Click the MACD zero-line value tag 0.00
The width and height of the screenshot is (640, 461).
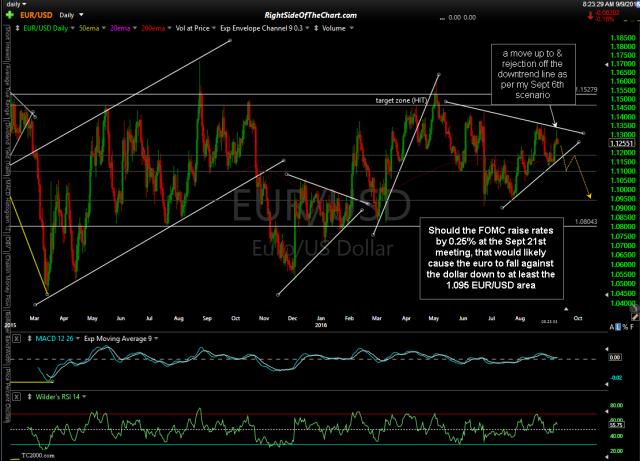[615, 357]
